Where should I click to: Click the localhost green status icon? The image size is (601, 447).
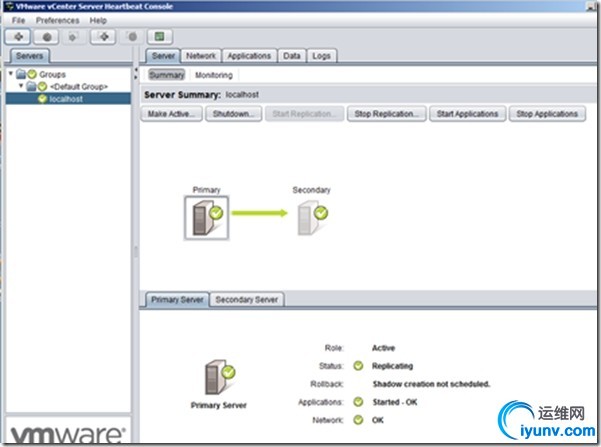click(42, 99)
